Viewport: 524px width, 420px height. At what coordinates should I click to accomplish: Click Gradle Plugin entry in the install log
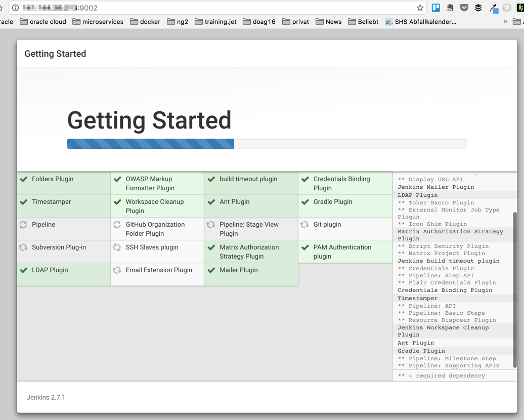pos(421,351)
